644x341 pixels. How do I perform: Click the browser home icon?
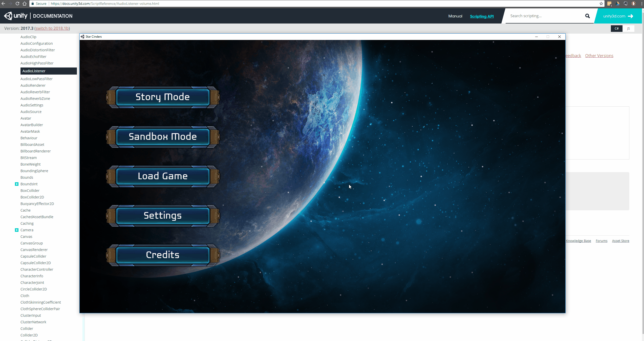25,4
